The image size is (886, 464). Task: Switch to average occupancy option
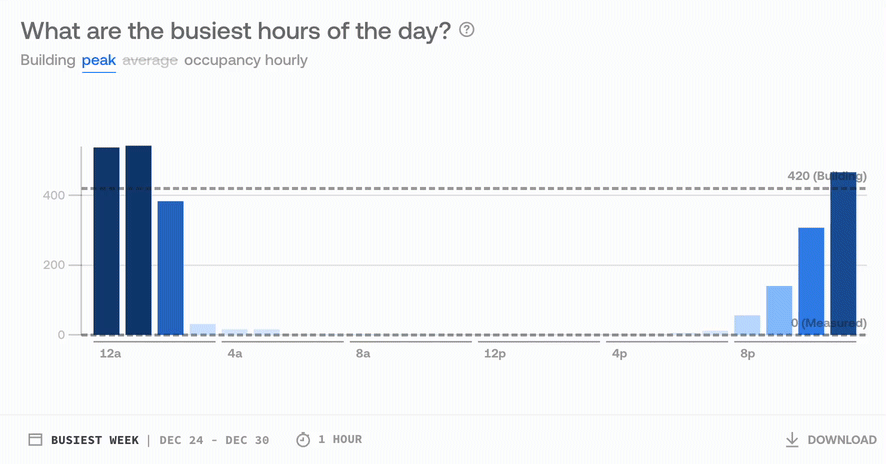coord(150,60)
